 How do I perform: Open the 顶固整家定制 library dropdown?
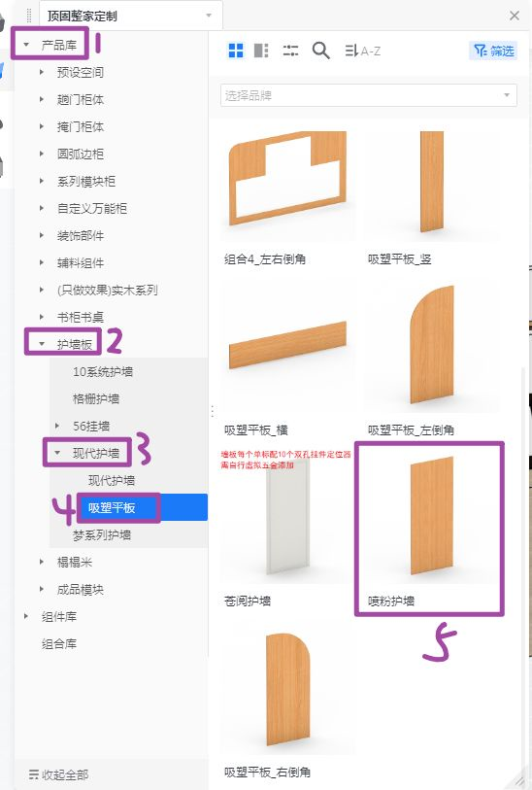[x=130, y=16]
